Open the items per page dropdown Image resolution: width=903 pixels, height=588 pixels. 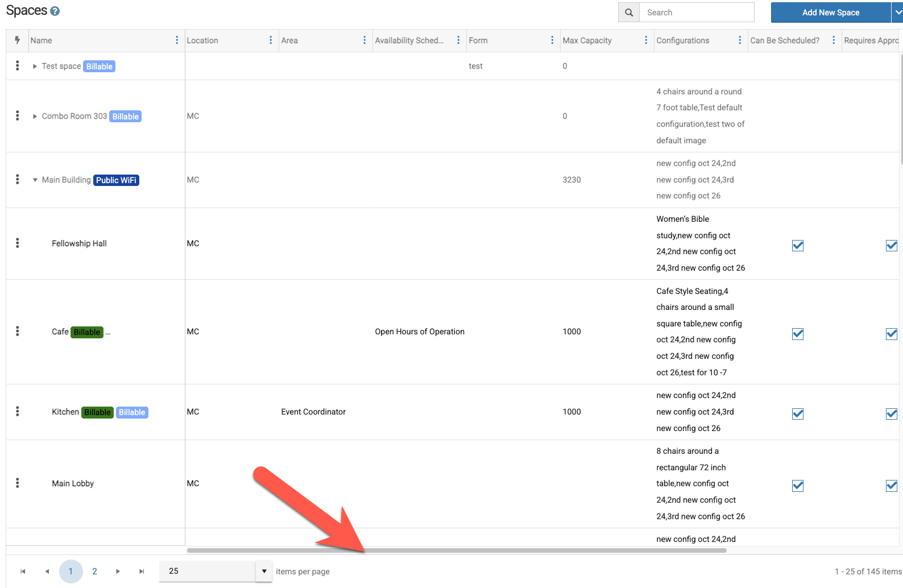tap(264, 572)
